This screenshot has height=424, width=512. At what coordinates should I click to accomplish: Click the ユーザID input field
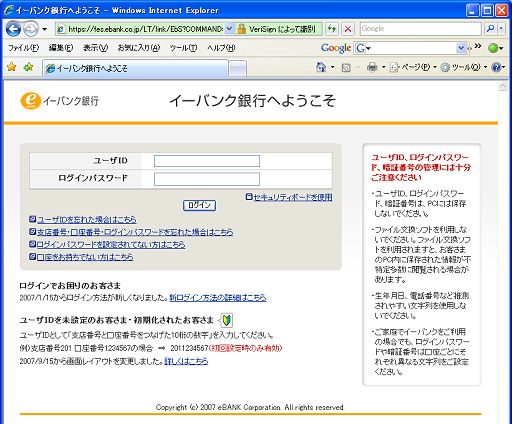coord(207,161)
